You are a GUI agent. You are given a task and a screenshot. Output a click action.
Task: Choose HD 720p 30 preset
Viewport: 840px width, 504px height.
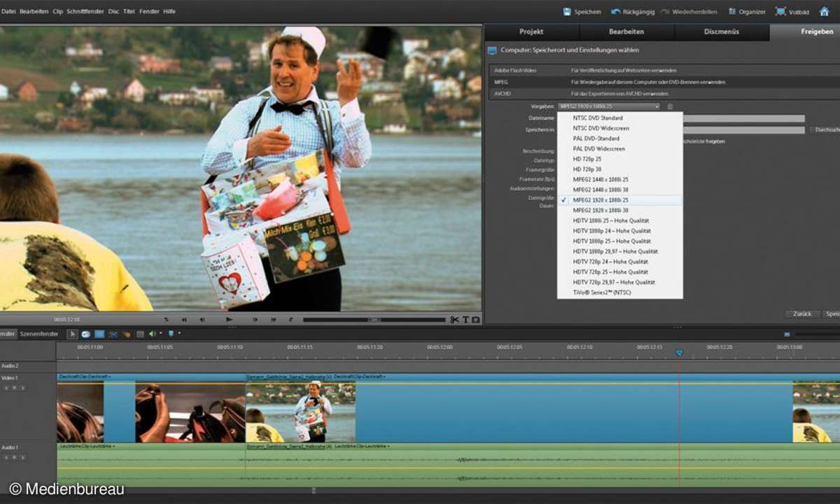[x=619, y=169]
